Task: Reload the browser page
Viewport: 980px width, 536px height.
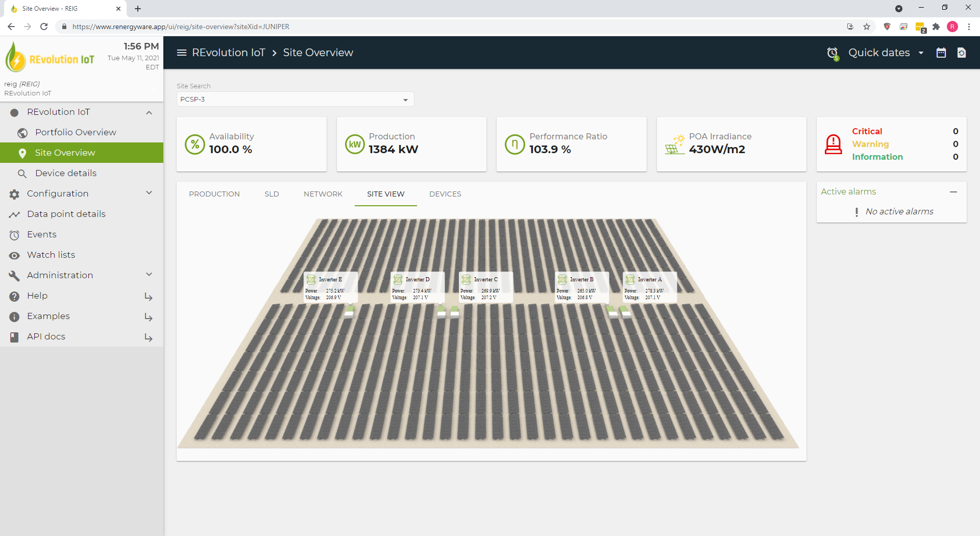Action: tap(44, 27)
